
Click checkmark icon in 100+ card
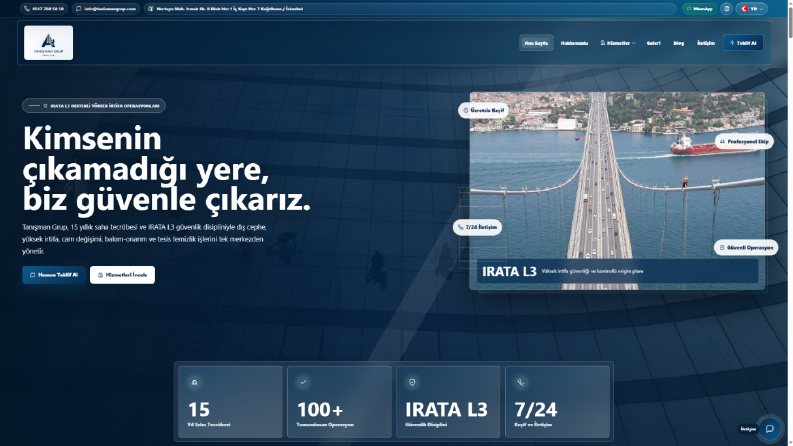303,382
